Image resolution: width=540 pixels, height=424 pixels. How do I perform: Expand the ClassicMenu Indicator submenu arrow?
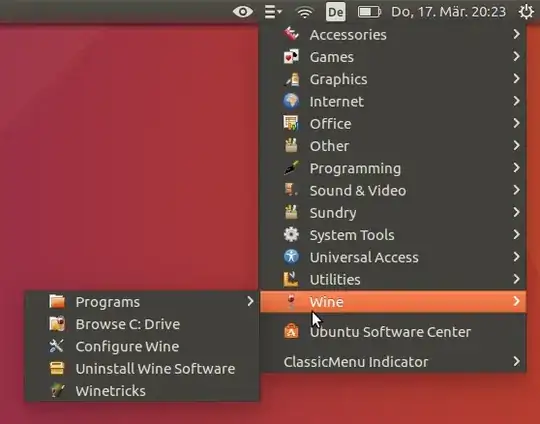pos(516,361)
